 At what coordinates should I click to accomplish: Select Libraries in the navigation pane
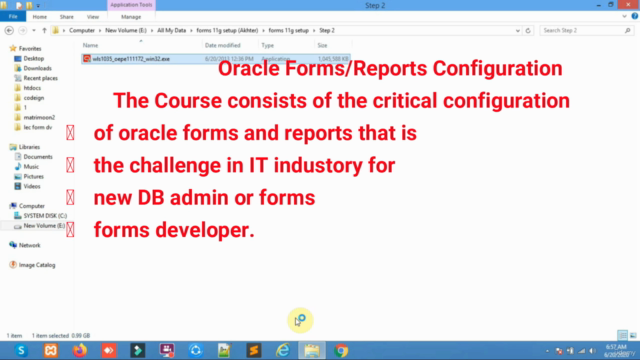click(x=29, y=147)
